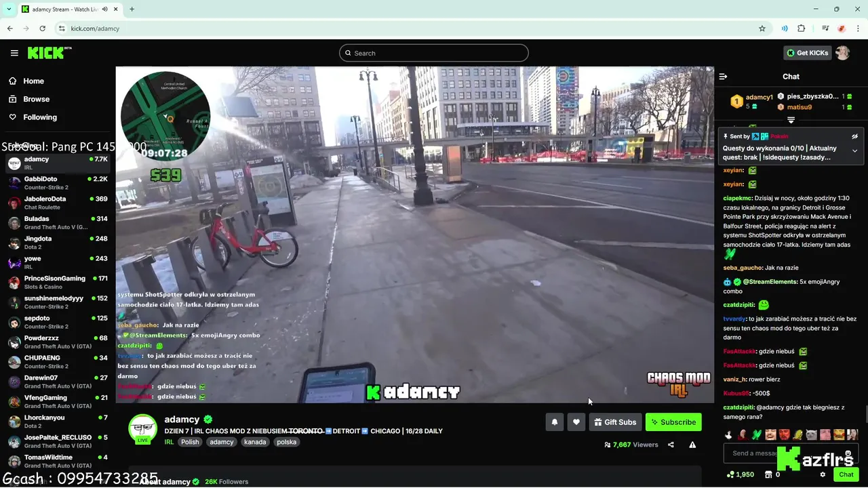The width and height of the screenshot is (868, 488).
Task: Open Lhorckanyou channel in sidebar
Action: tap(58, 422)
